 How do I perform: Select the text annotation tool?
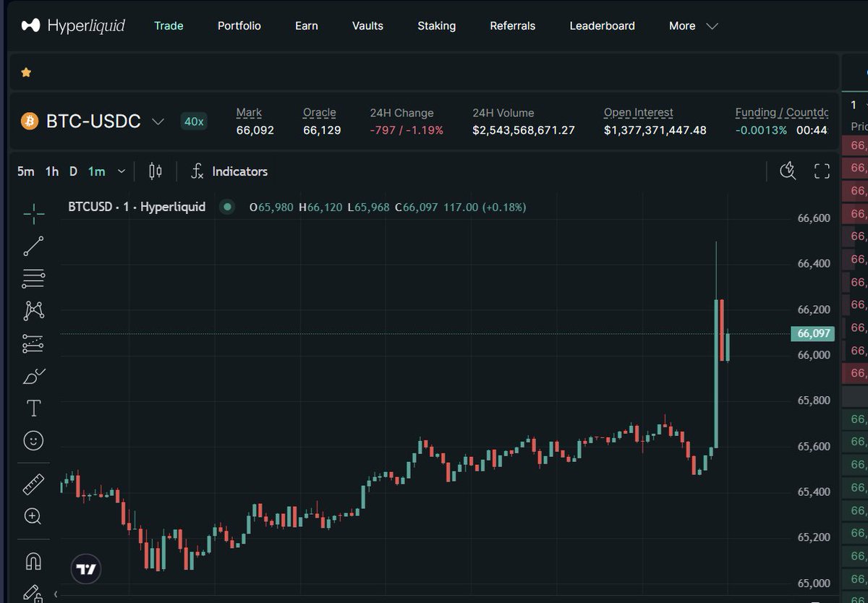(34, 409)
